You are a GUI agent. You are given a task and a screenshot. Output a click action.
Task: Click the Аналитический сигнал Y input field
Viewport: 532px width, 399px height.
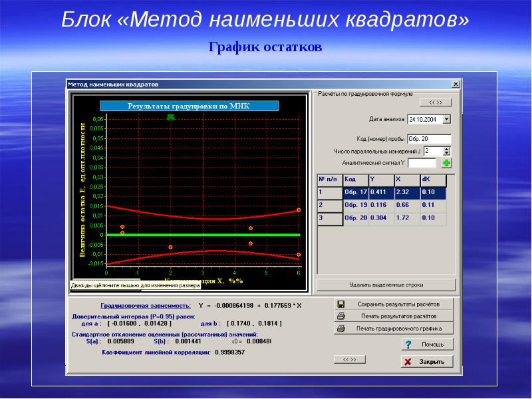pyautogui.click(x=424, y=162)
